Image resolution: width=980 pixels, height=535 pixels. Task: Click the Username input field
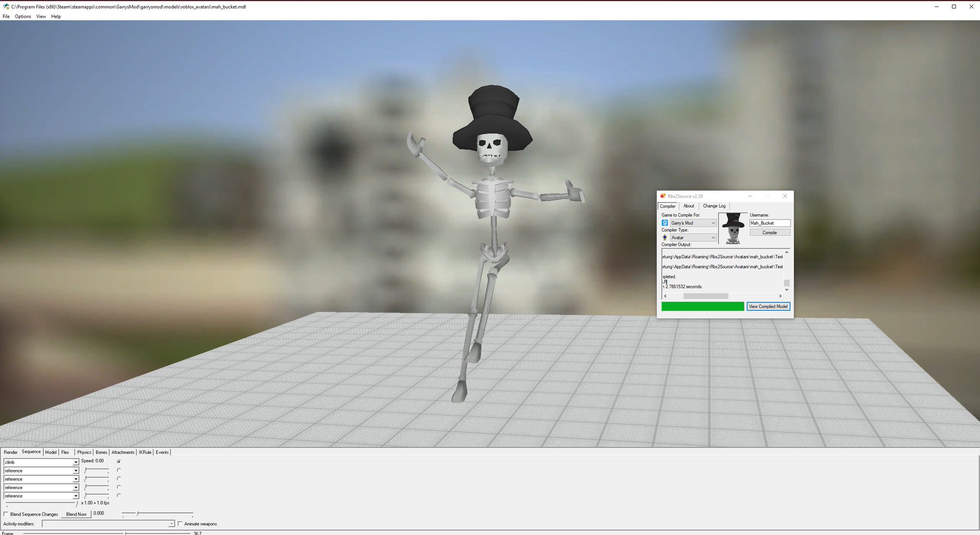pos(769,223)
